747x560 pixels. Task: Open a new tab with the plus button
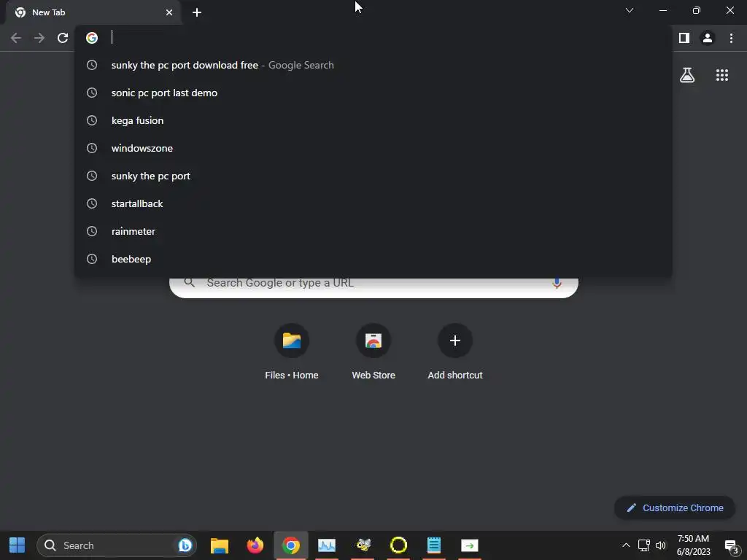[197, 12]
